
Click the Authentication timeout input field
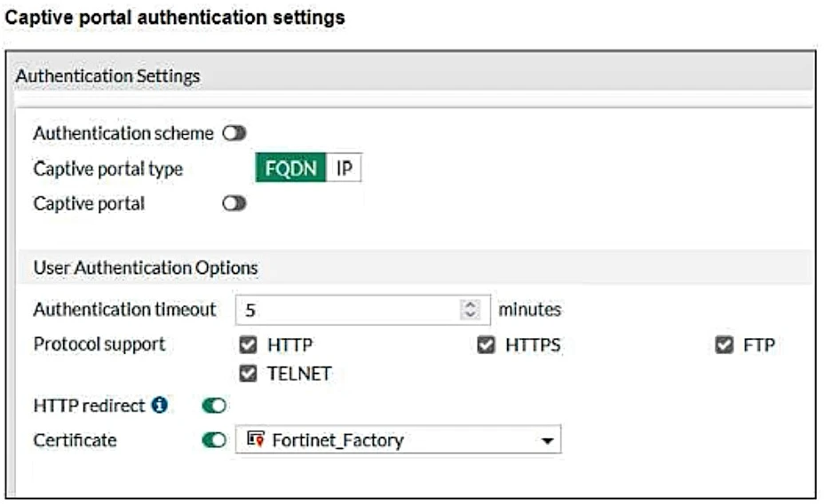tap(346, 311)
